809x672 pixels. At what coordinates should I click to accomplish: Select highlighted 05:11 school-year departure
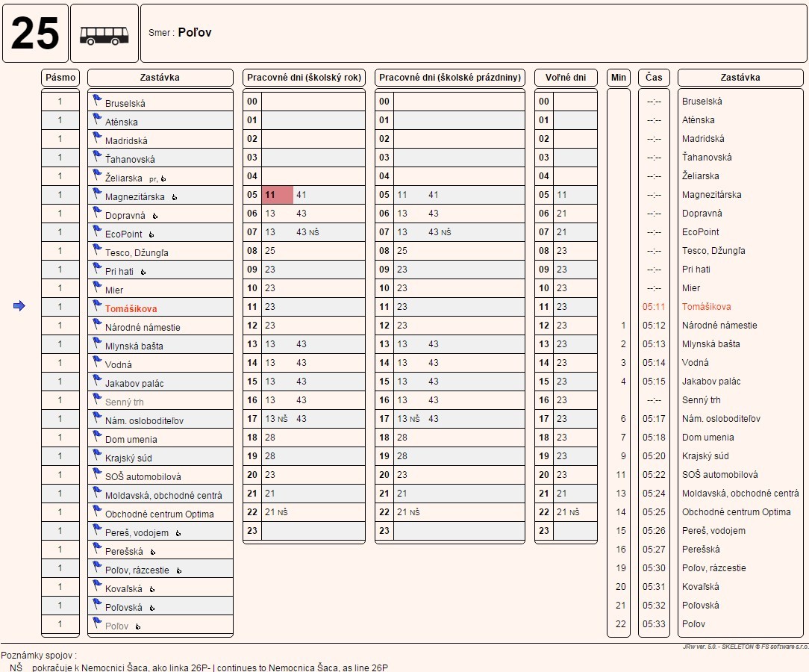[x=271, y=195]
